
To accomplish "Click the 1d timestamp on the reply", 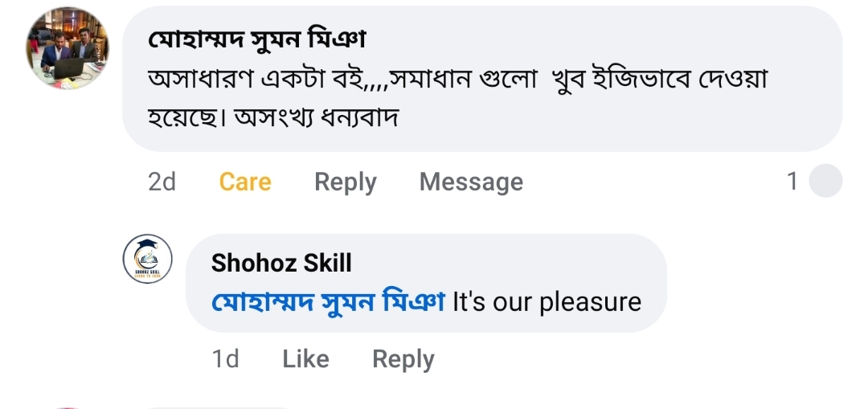I will click(226, 359).
